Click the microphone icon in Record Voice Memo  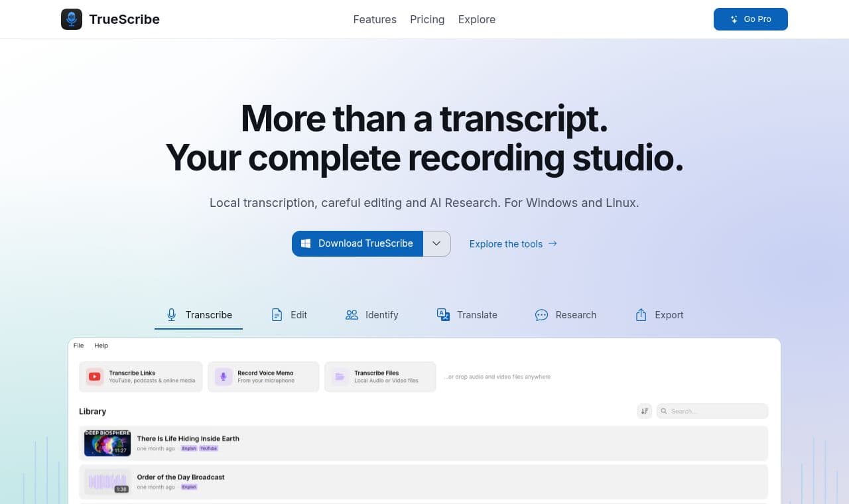point(224,377)
